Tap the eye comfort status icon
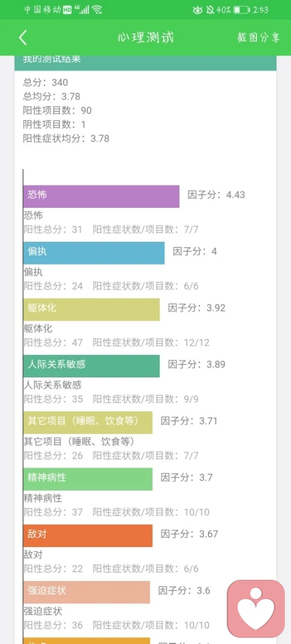 click(x=198, y=10)
